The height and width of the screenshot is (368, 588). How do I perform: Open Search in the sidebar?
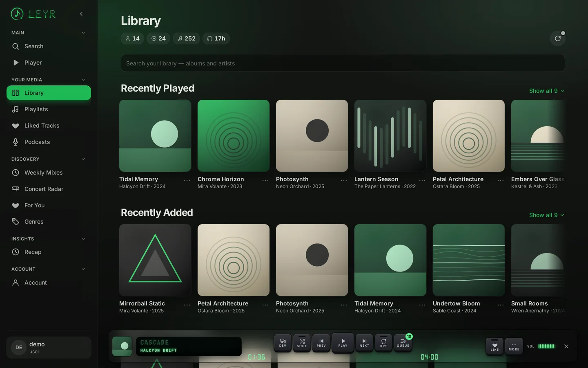pyautogui.click(x=49, y=46)
